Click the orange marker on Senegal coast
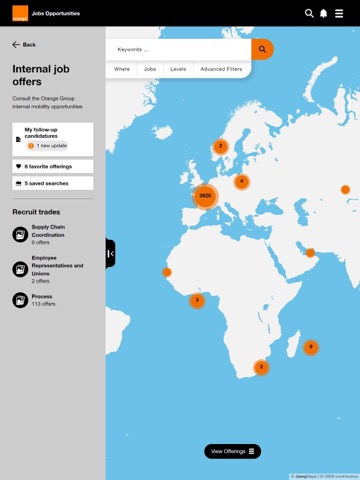 click(167, 272)
